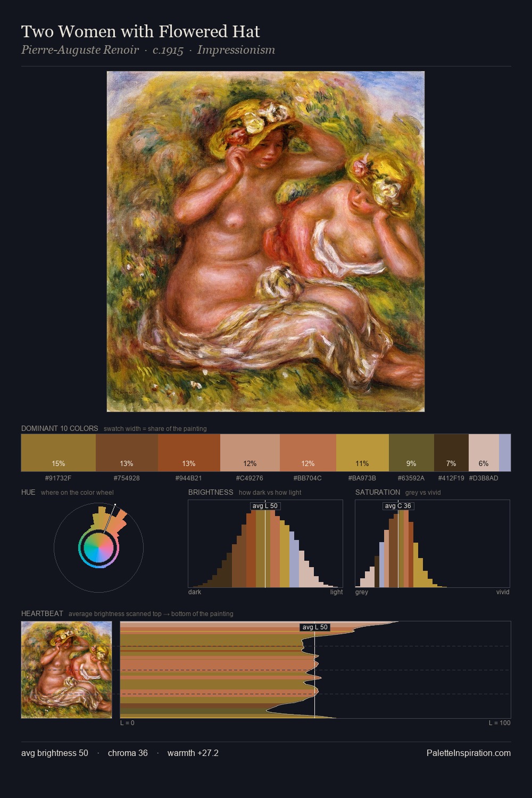Image resolution: width=532 pixels, height=798 pixels.
Task: Select the unlabeled lavender swatch at strip end
Action: (505, 453)
